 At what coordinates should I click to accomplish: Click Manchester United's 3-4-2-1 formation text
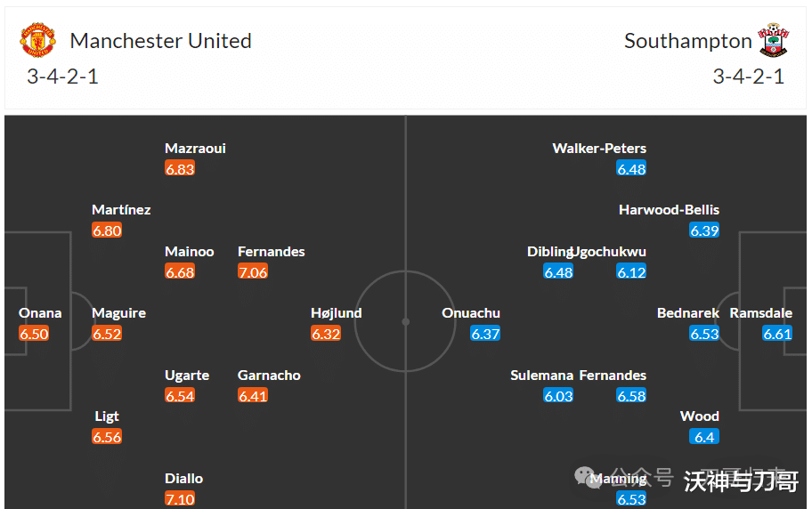coord(62,77)
